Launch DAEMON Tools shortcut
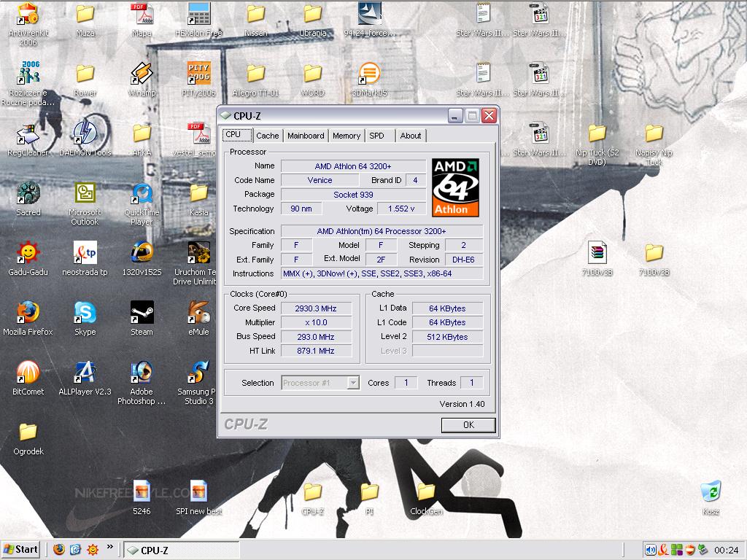 [85, 139]
